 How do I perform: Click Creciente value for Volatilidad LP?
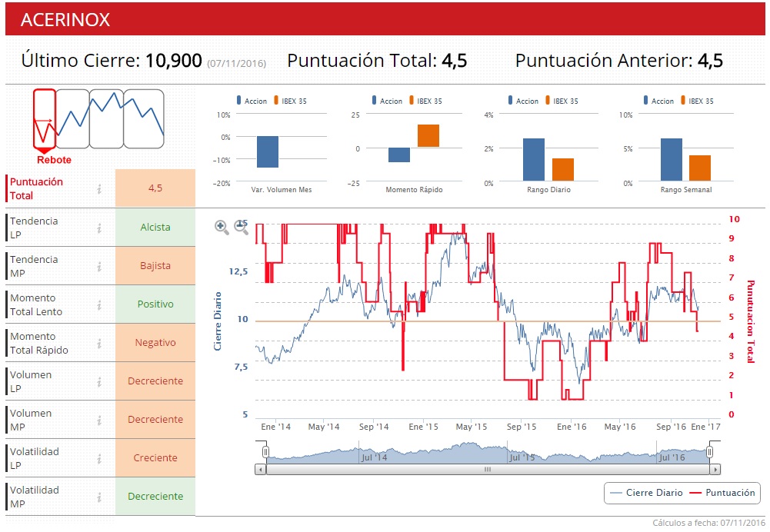[155, 457]
